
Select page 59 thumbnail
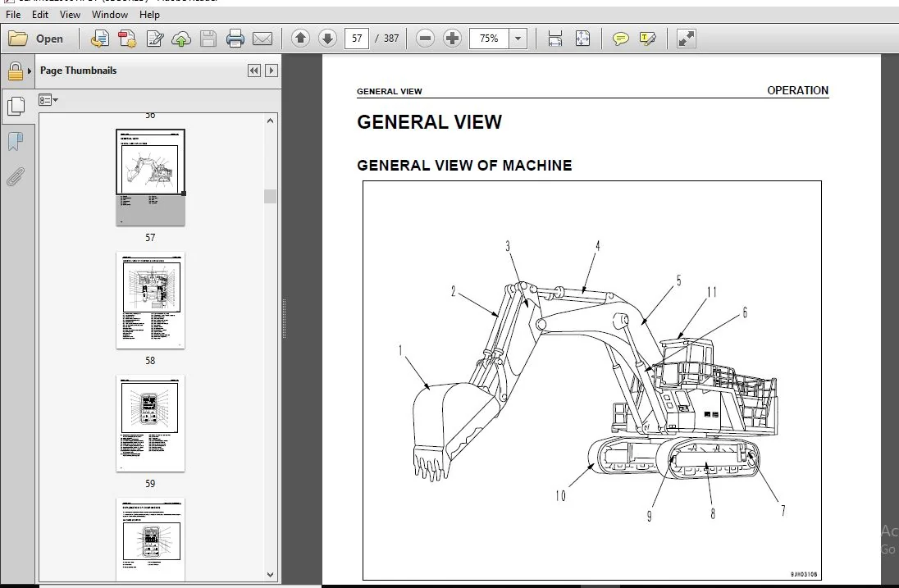(x=150, y=423)
